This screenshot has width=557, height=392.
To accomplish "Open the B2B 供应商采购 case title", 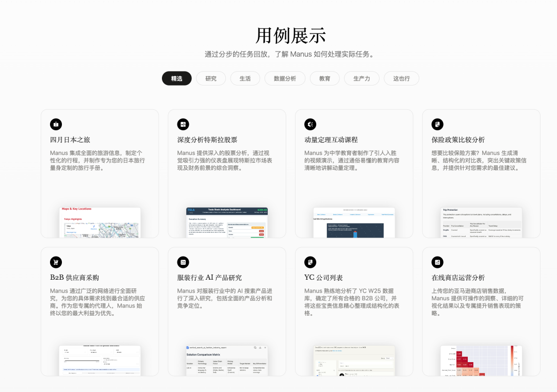I will (74, 278).
